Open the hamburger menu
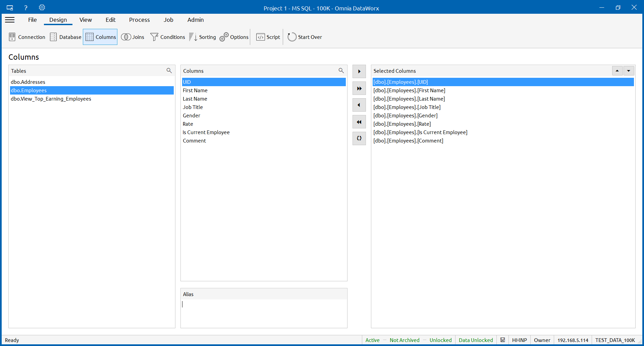644x346 pixels. click(10, 20)
